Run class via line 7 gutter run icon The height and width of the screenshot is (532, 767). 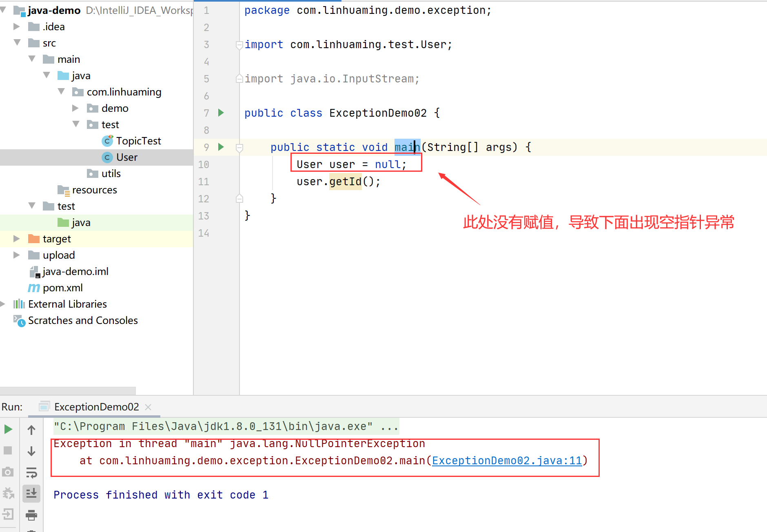coord(221,113)
